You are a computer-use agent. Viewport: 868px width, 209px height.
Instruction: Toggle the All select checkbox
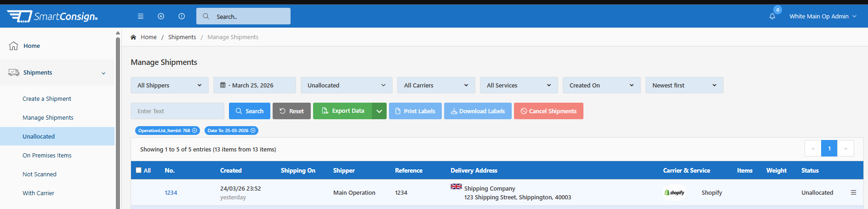(138, 170)
